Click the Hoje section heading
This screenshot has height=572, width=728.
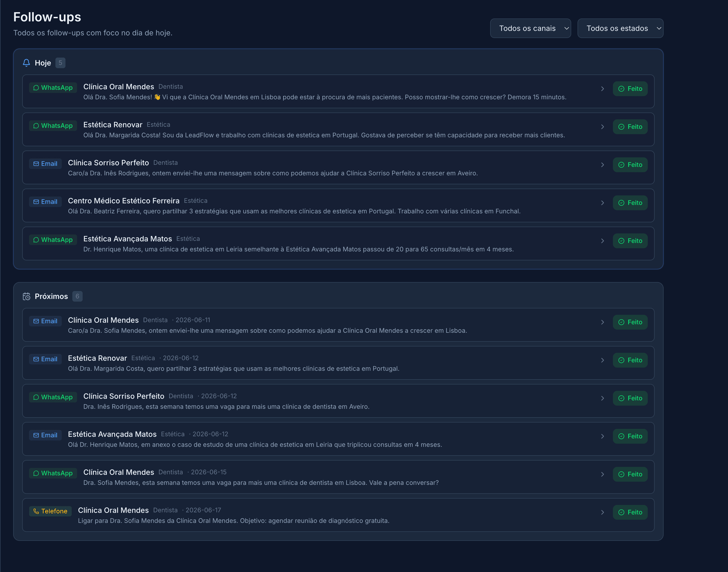[x=43, y=63]
